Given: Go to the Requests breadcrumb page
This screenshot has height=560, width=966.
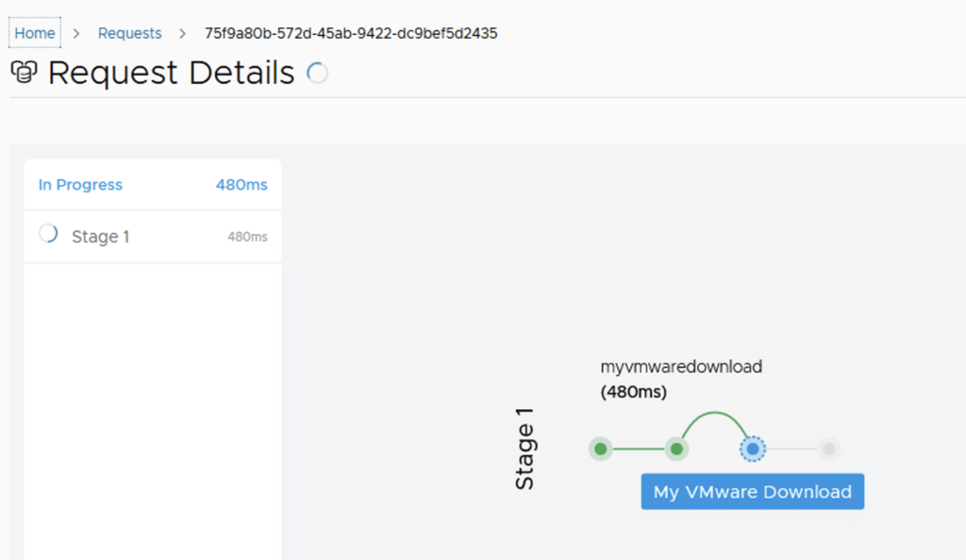Looking at the screenshot, I should coord(129,33).
